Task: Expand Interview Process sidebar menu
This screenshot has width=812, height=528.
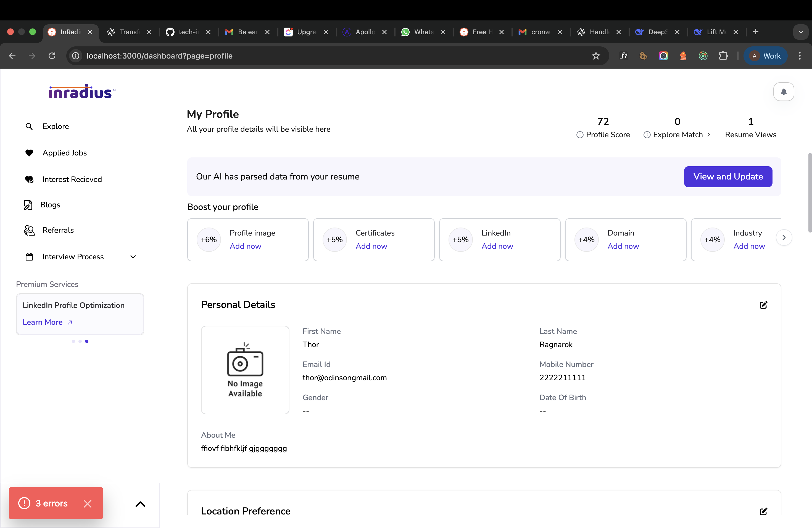Action: (x=133, y=257)
